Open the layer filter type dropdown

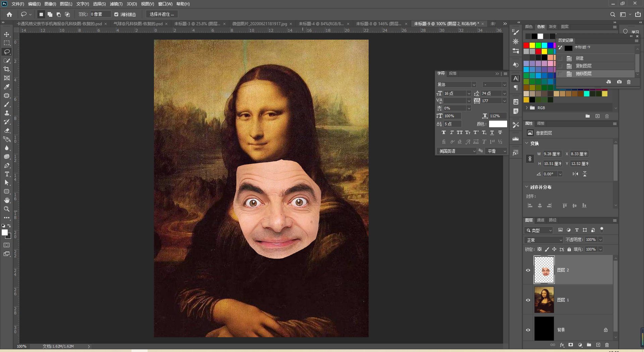click(x=538, y=230)
